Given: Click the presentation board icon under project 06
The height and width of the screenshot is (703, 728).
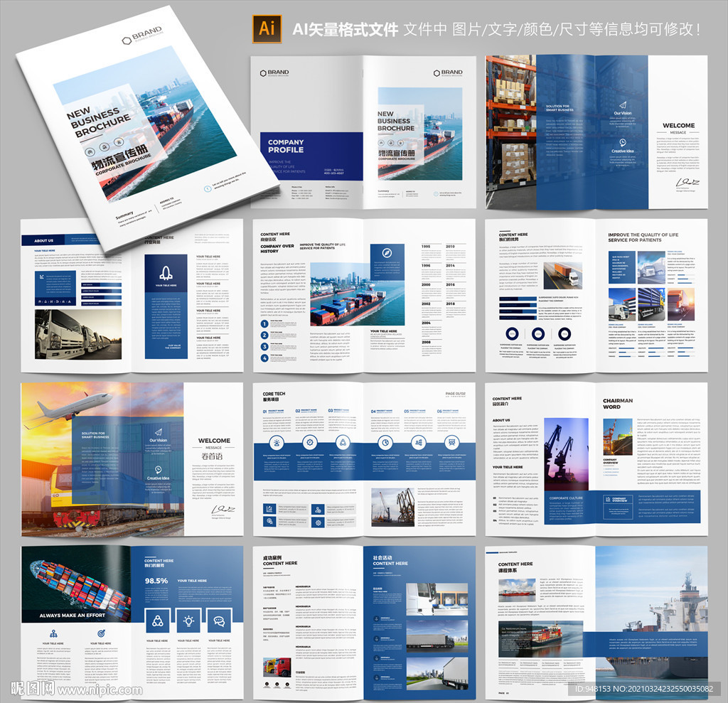Looking at the screenshot, I should pyautogui.click(x=451, y=443).
